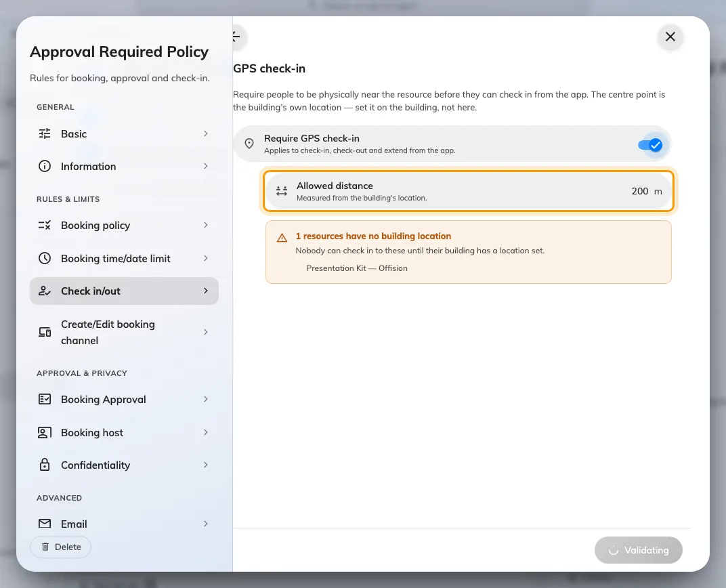Click the Booking Approval checklist icon
The height and width of the screenshot is (588, 726).
coord(45,399)
